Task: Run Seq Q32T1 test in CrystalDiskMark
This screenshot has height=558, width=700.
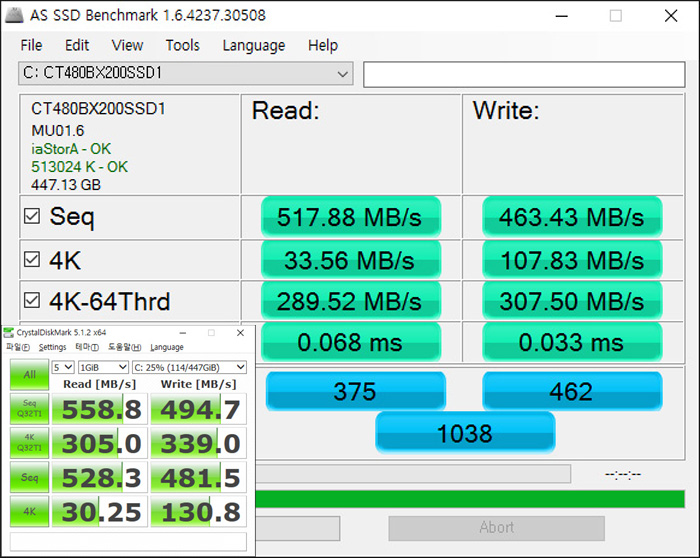Action: coord(29,409)
